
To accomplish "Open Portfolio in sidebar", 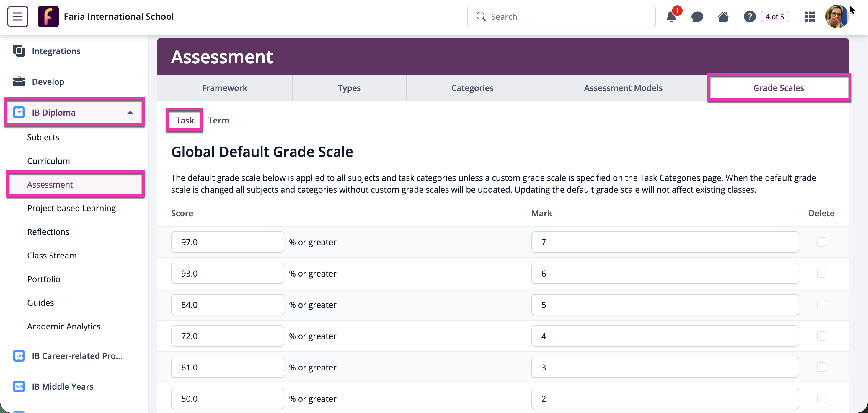I will click(44, 279).
